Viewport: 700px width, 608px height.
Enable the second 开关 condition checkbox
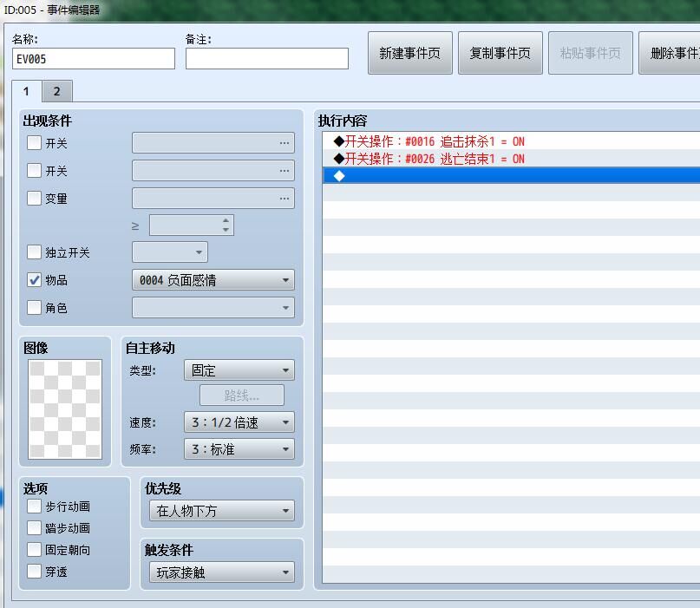coord(34,171)
